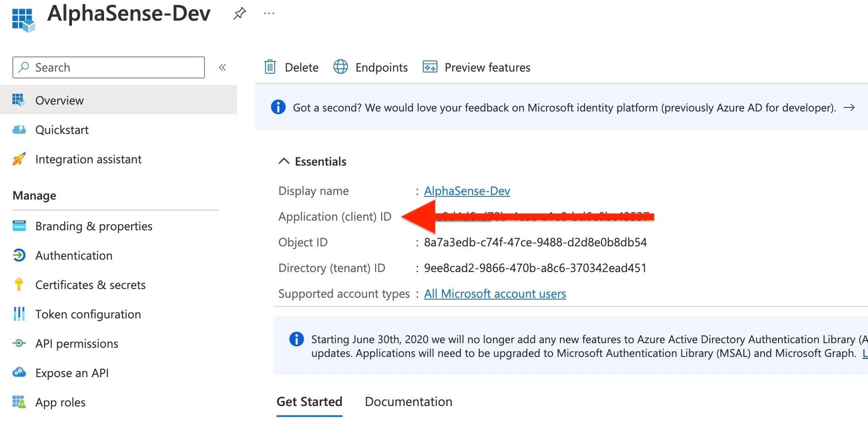Click the AlphaSense-Dev display name link
The height and width of the screenshot is (423, 868).
pyautogui.click(x=467, y=191)
